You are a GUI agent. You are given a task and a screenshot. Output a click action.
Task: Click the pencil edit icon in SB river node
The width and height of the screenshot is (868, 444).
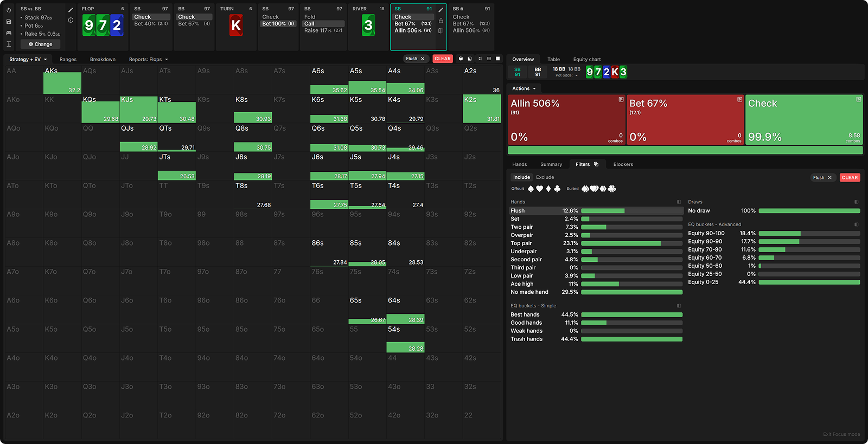pyautogui.click(x=441, y=10)
